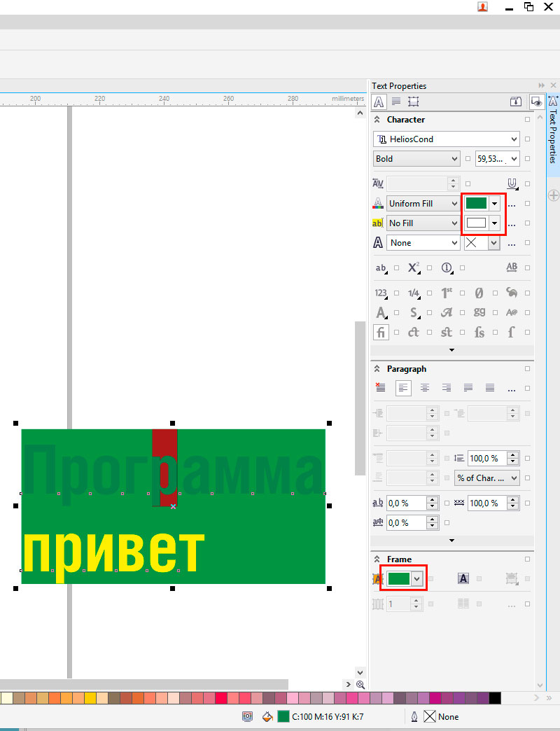Expand more Paragraph options arrow

point(451,541)
